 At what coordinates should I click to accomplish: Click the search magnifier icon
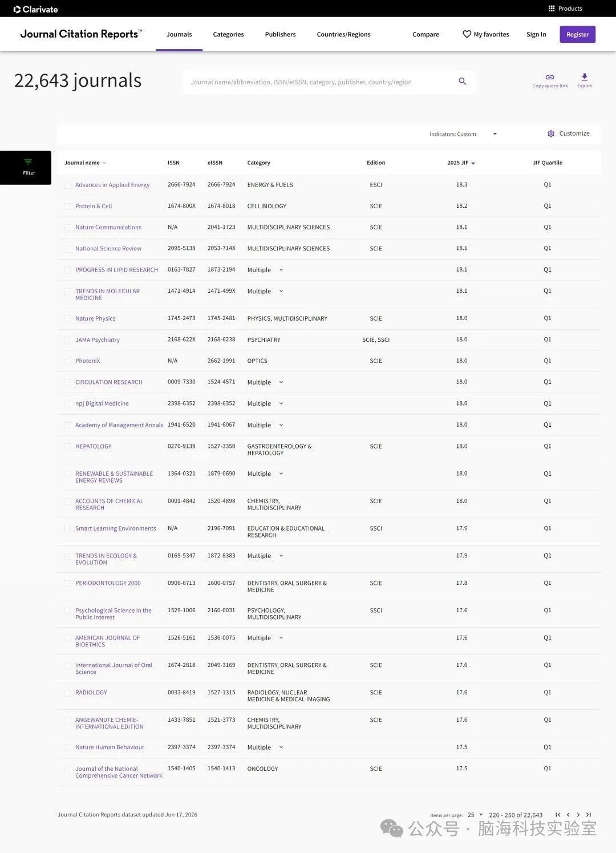pos(463,82)
